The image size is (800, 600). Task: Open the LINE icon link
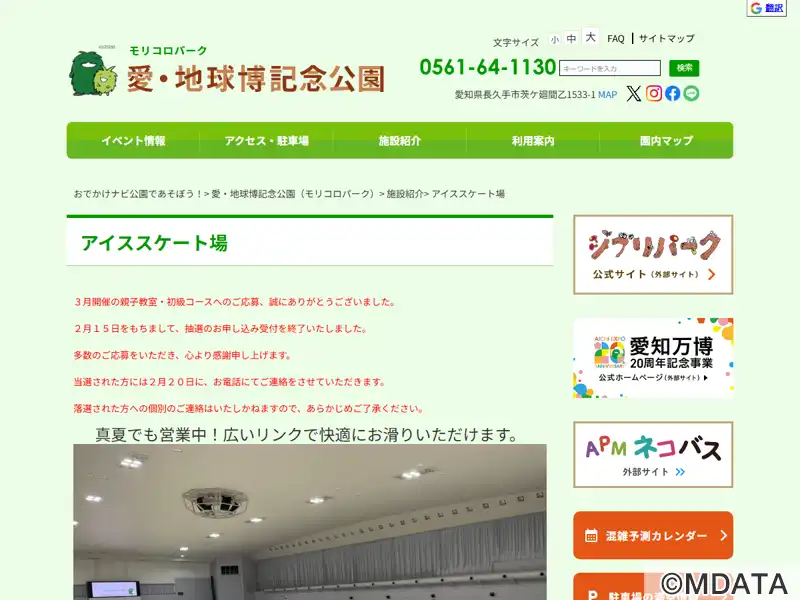coord(691,93)
